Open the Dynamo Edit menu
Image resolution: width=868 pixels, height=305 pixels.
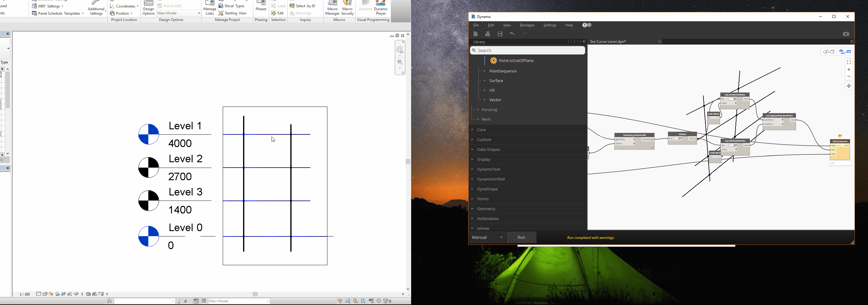pos(491,25)
